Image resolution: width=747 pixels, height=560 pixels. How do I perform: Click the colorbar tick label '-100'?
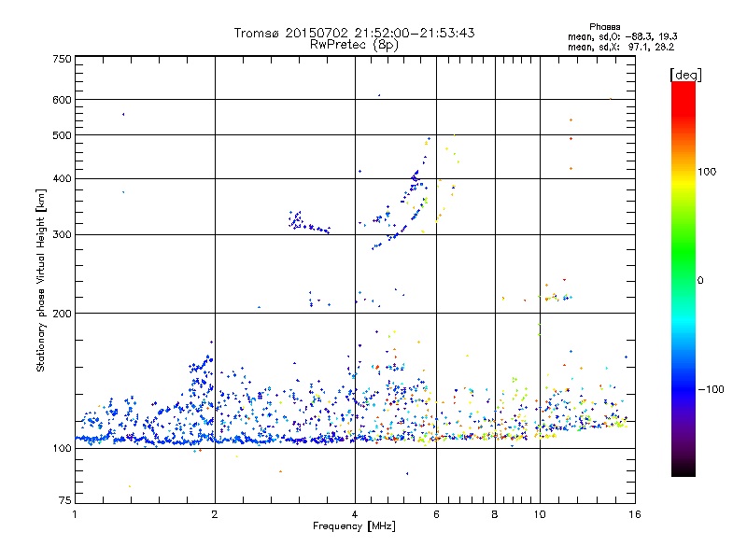711,389
